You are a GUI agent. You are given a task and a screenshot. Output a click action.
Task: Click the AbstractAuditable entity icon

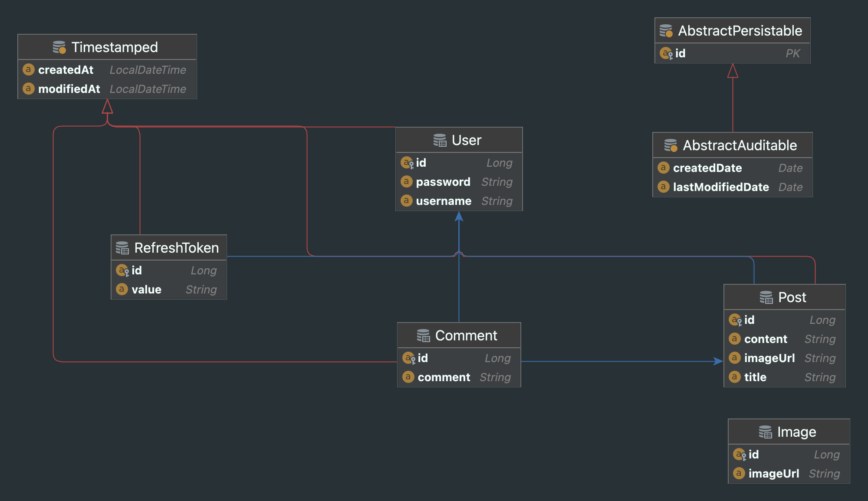671,145
